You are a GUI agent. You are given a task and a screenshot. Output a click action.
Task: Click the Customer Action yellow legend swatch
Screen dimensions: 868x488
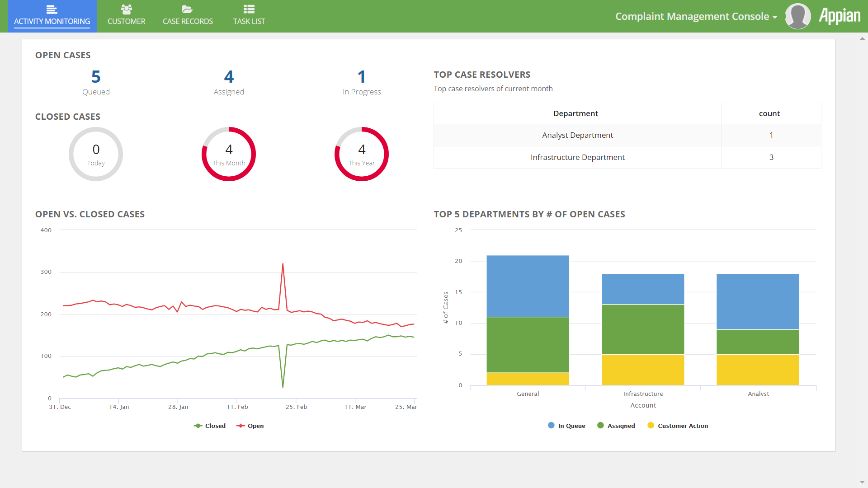click(651, 425)
